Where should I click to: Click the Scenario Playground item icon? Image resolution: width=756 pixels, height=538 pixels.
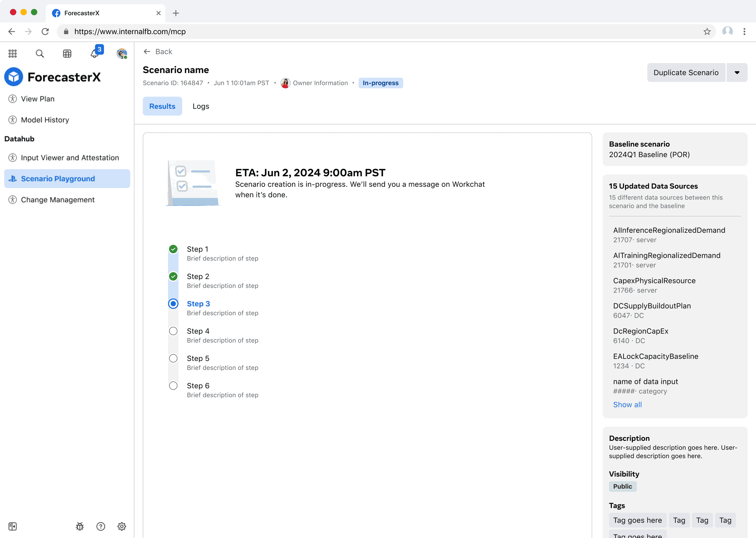point(13,179)
